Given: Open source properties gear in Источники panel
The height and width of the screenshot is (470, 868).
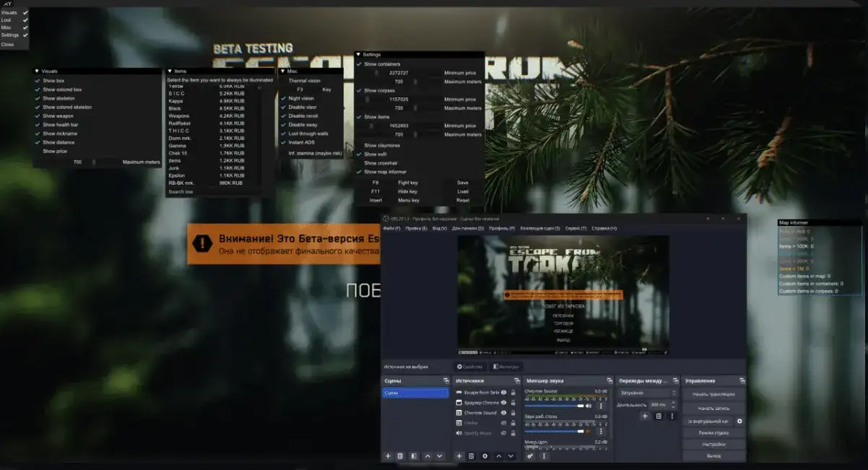Looking at the screenshot, I should point(485,456).
